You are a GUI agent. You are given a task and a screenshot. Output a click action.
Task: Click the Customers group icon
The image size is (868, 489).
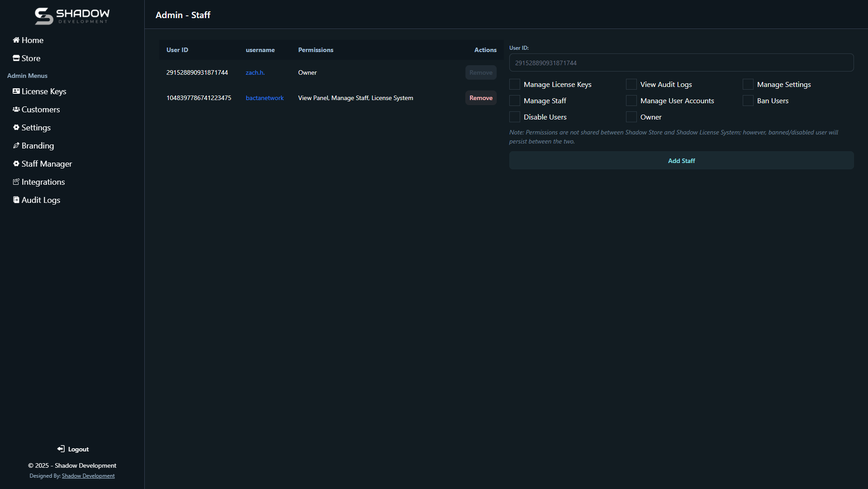click(16, 109)
